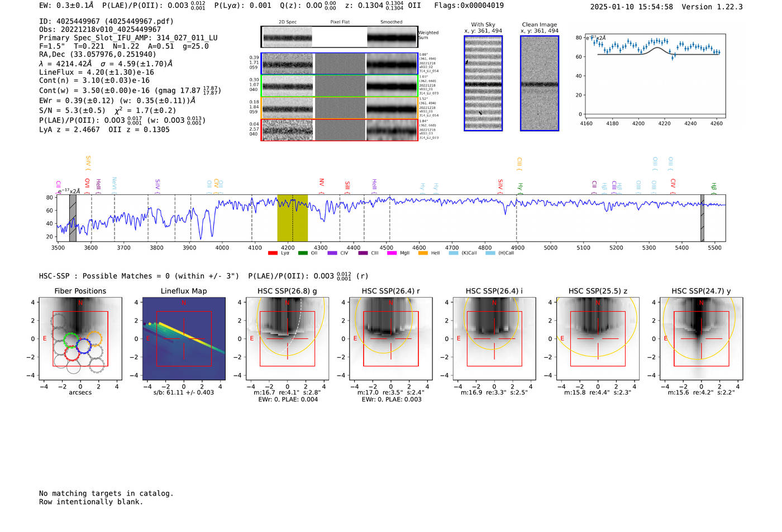The width and height of the screenshot is (782, 532).
Task: Open the Clean Image panel
Action: tap(540, 83)
